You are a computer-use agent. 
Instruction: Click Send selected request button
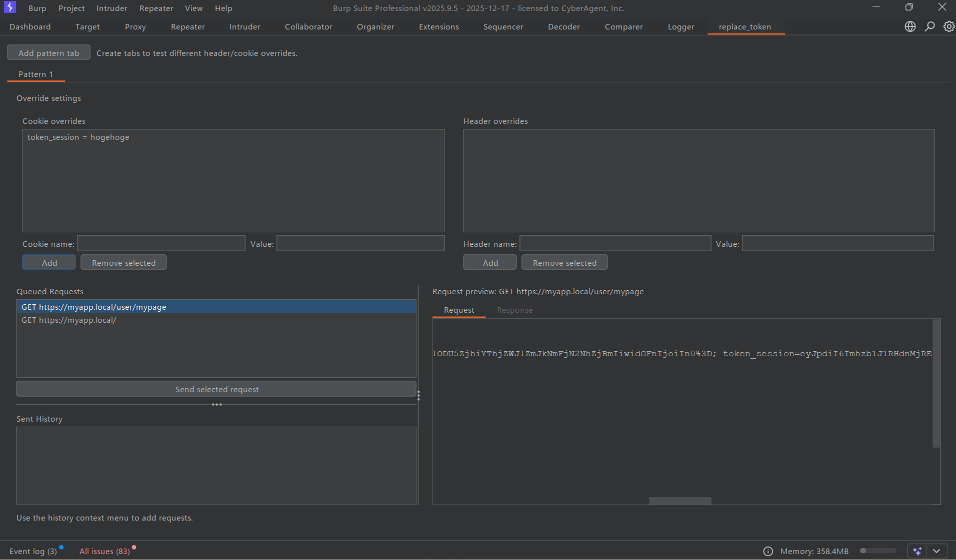[216, 389]
